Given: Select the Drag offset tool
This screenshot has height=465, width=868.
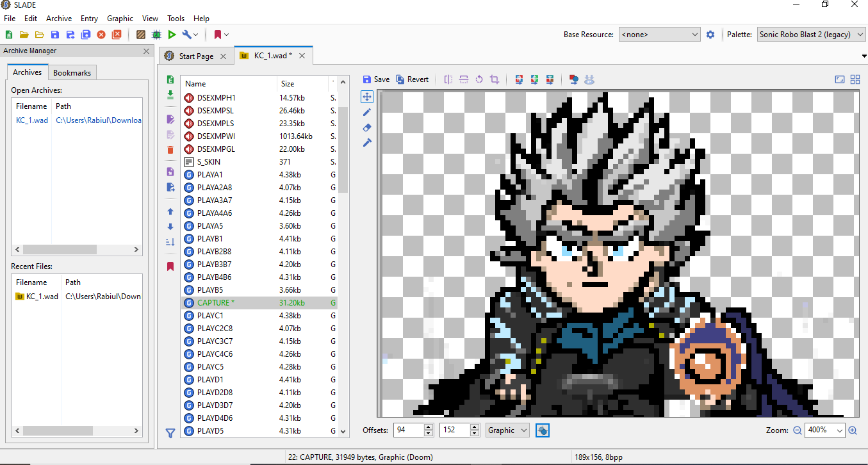Looking at the screenshot, I should click(x=367, y=97).
